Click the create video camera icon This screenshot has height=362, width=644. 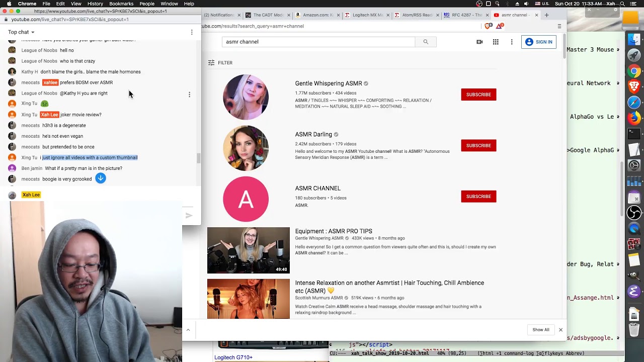click(x=479, y=42)
